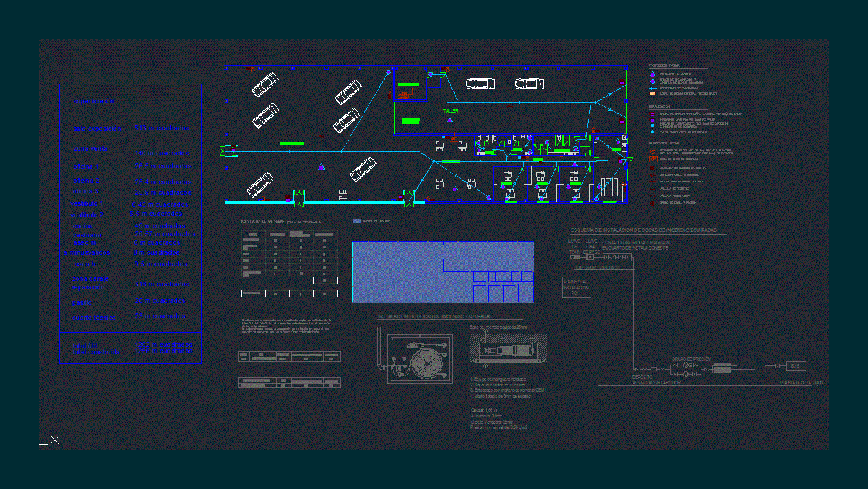Click the purple circle symbol in the protección pasiva legend
Viewport: 868px width, 489px height.
click(652, 81)
